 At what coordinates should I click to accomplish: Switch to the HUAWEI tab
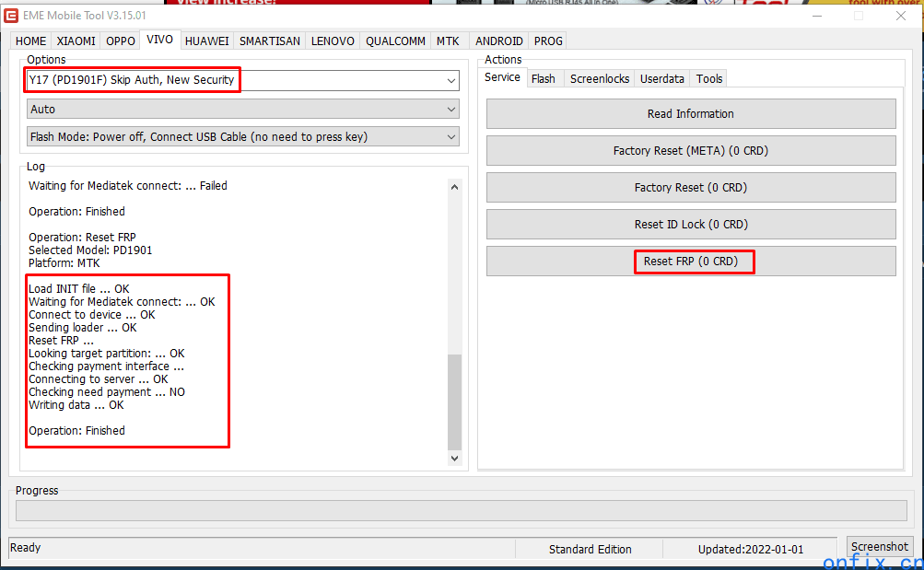click(x=206, y=41)
